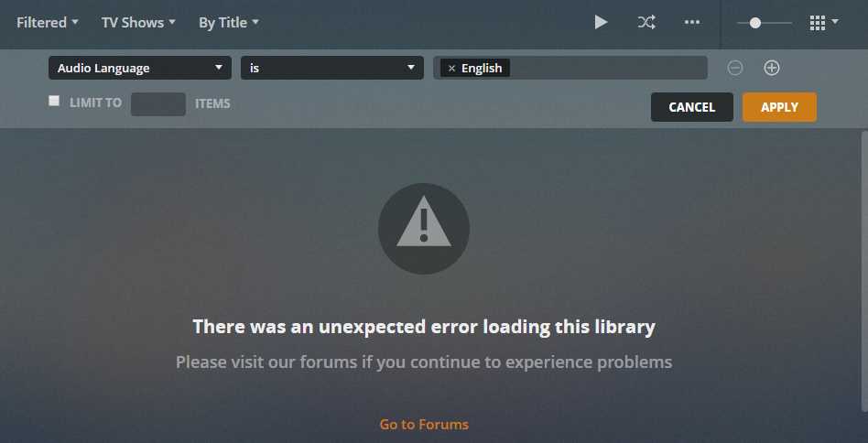Open the "is" operator dropdown
This screenshot has height=443, width=868.
click(x=332, y=68)
